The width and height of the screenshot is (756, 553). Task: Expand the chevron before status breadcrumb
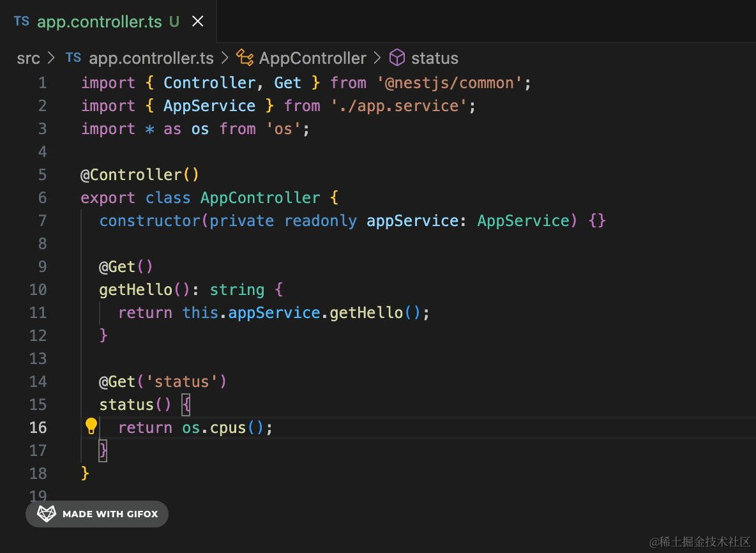tap(377, 58)
